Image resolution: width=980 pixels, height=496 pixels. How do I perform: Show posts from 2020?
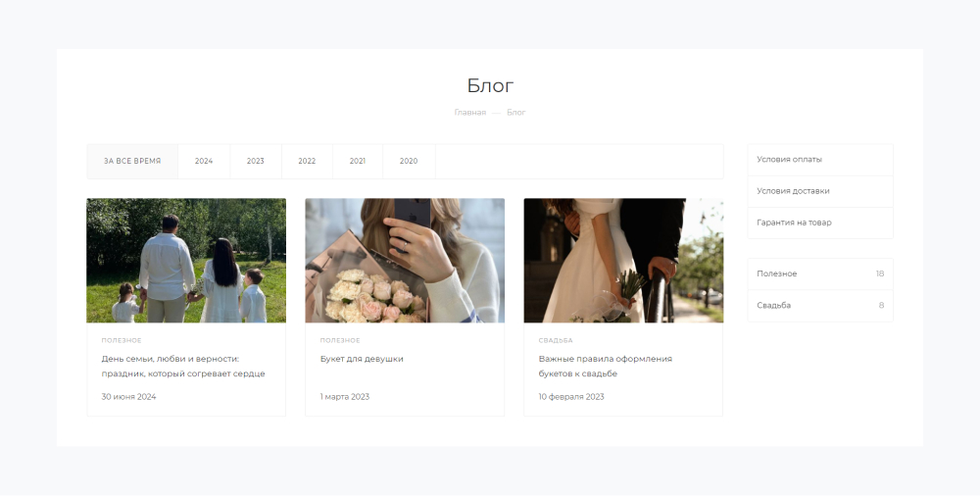tap(409, 161)
